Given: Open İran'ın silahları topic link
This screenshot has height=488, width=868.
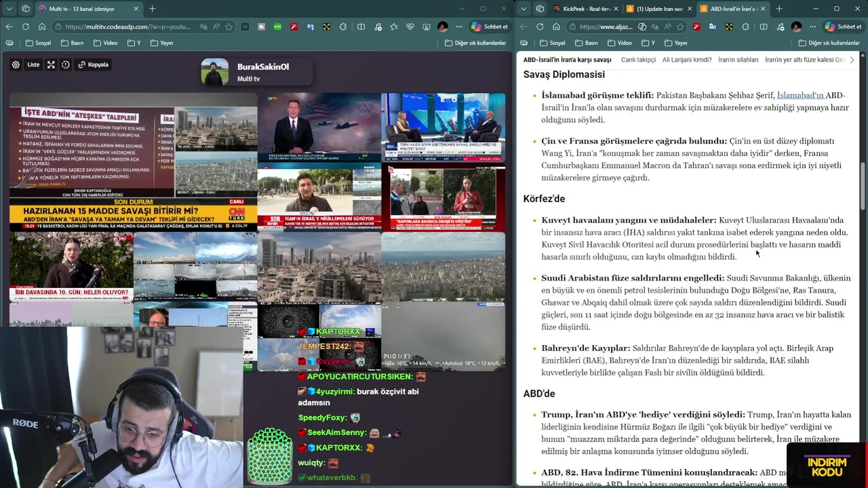Looking at the screenshot, I should [x=738, y=60].
